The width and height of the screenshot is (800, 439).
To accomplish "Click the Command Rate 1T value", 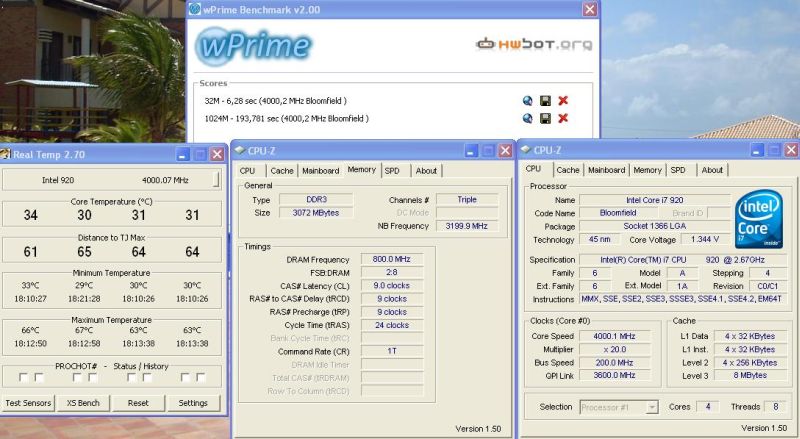I will click(391, 351).
